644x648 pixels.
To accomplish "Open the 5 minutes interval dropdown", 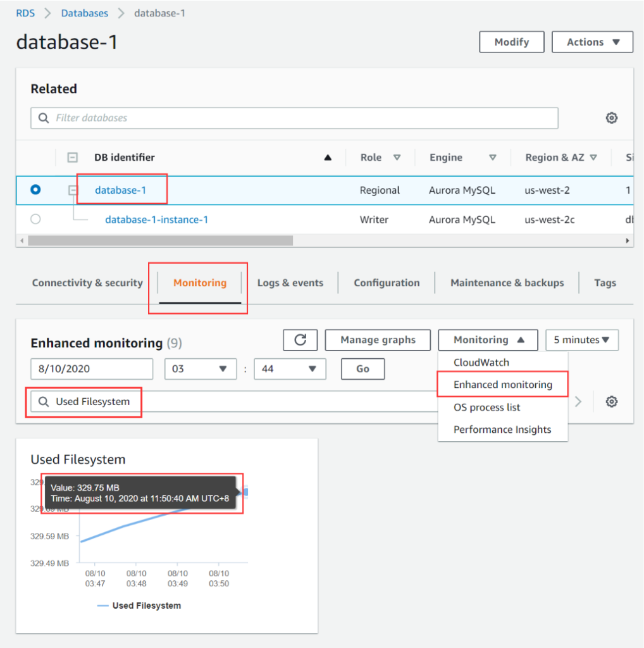I will click(x=581, y=340).
